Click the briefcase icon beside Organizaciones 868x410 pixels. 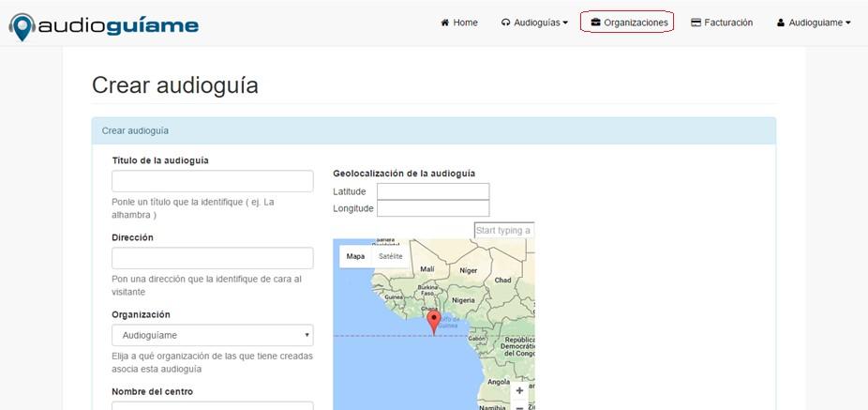595,23
